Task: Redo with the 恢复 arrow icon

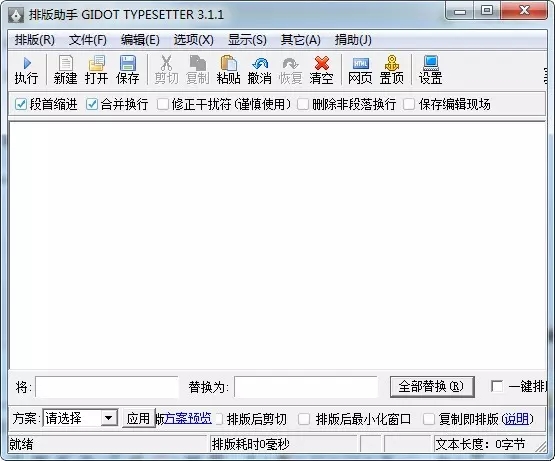Action: tap(291, 70)
